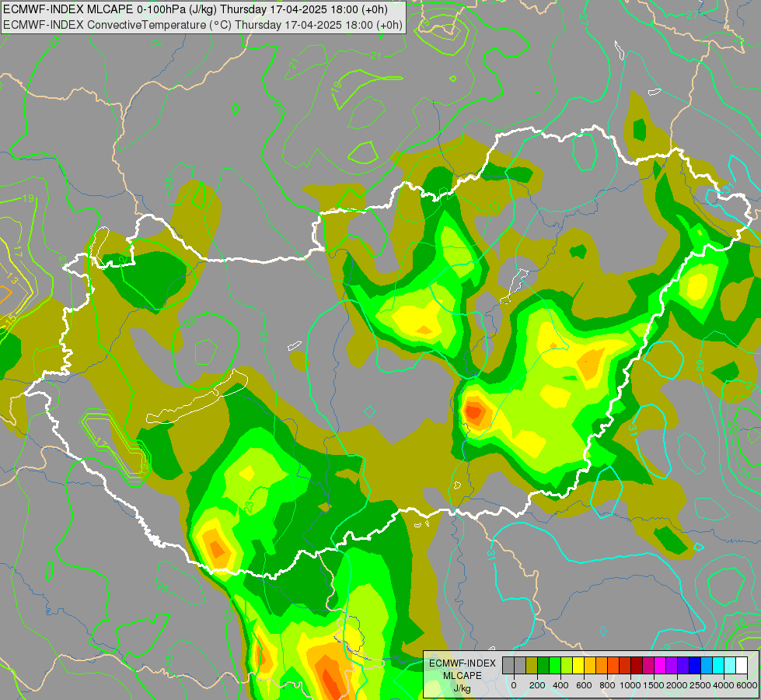This screenshot has width=761, height=700.
Task: Select the sky blue swatch left of 4000
Action: [x=707, y=665]
